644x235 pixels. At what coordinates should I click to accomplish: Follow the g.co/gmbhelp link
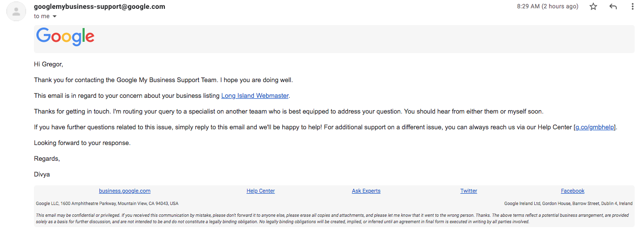pyautogui.click(x=595, y=127)
